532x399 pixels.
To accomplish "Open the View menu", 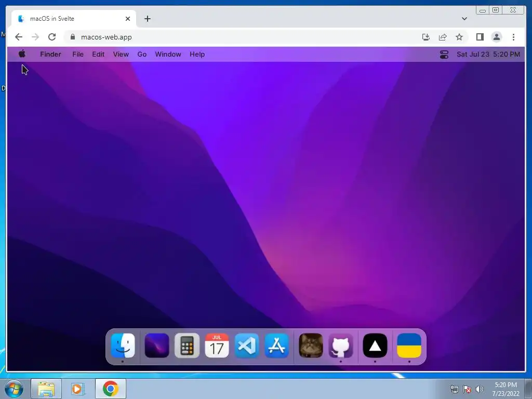I will click(121, 54).
